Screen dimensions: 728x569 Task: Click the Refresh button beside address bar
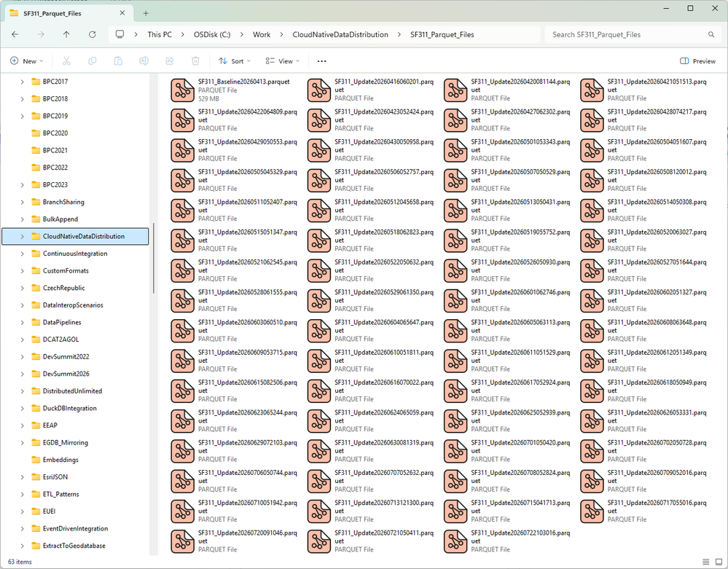coord(93,34)
